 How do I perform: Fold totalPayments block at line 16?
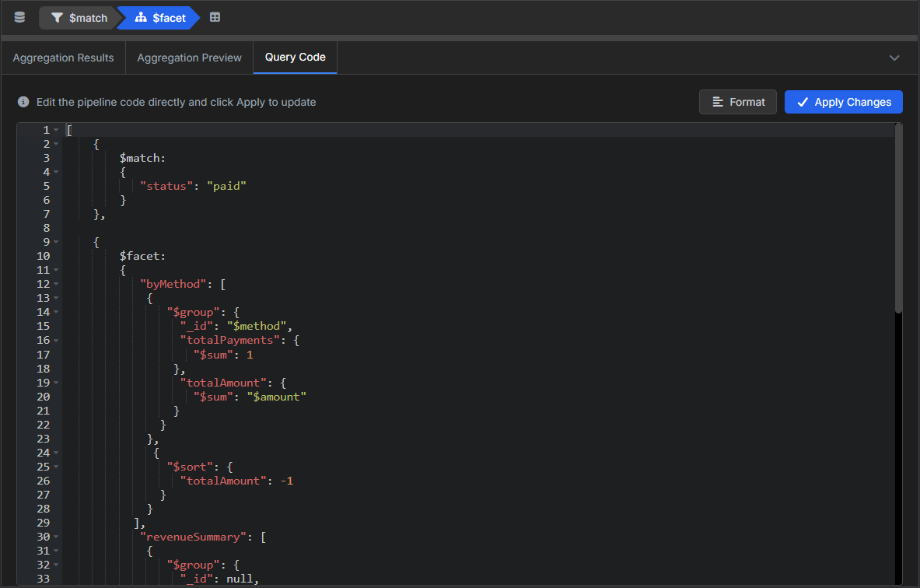point(56,341)
